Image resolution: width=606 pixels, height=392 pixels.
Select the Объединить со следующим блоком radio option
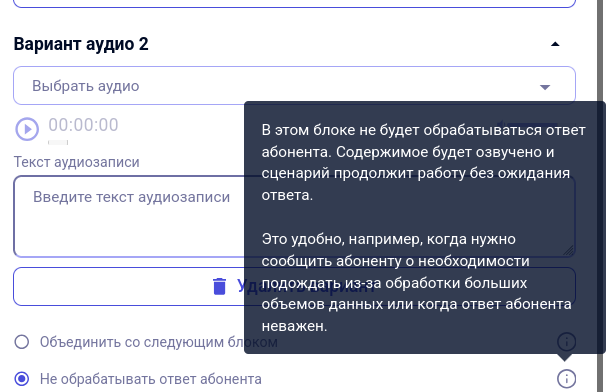click(x=22, y=342)
